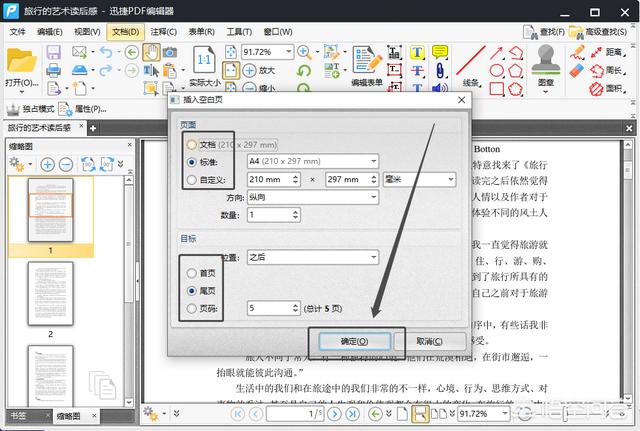This screenshot has height=431, width=640.
Task: Open the 注释(C) menu
Action: [164, 32]
